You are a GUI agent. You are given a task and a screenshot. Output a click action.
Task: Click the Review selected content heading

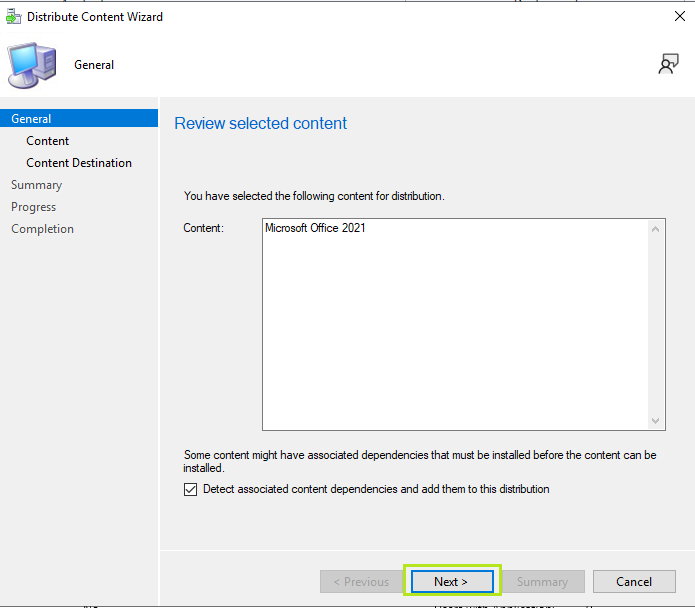(261, 123)
